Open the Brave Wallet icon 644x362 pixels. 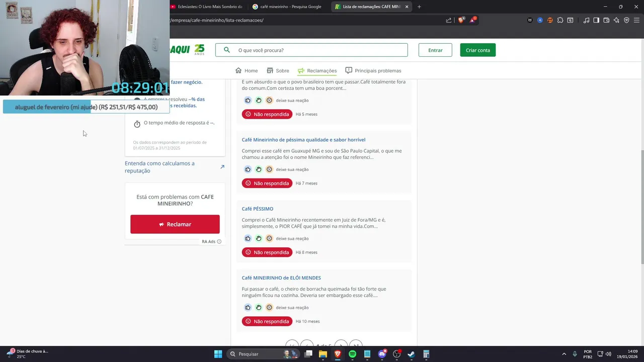point(606,20)
